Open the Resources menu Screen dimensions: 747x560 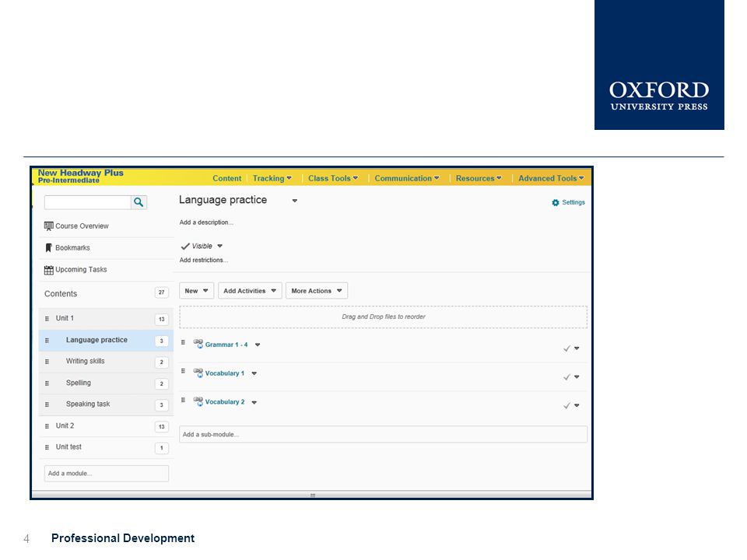479,179
